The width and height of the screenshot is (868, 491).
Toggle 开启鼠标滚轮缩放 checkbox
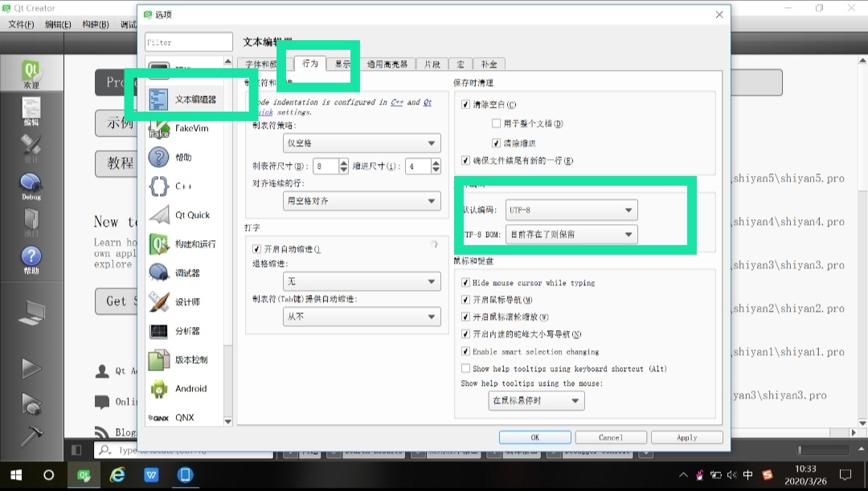coord(465,317)
